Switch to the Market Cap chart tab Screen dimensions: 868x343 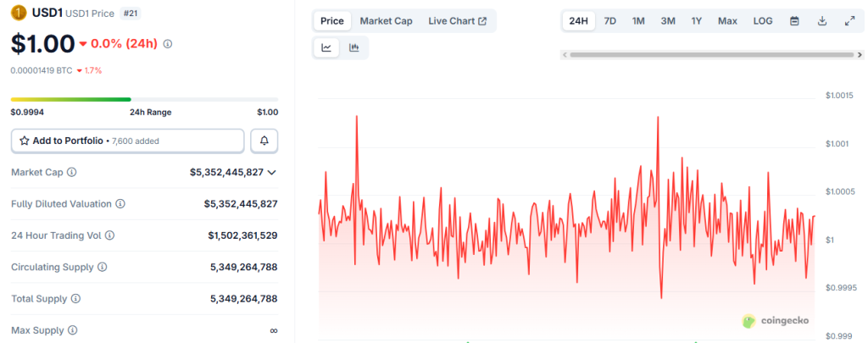click(387, 21)
